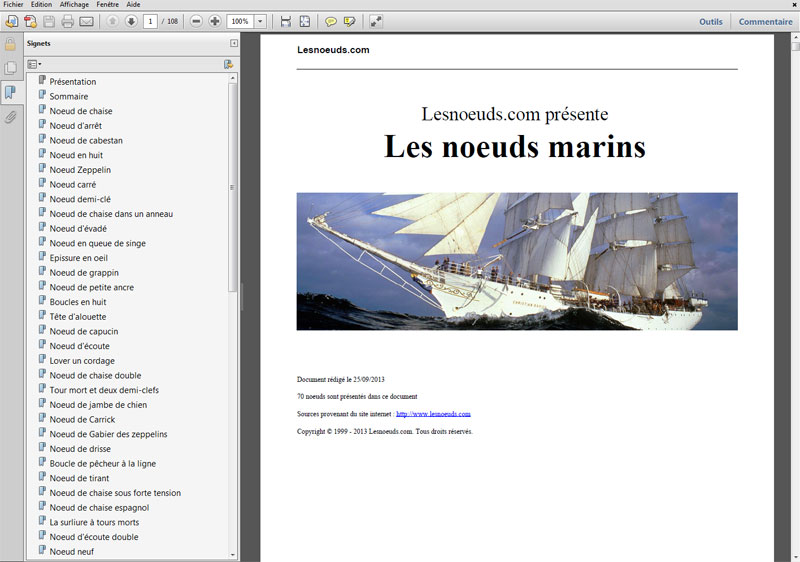Open the Noeud carré bookmark
The width and height of the screenshot is (800, 562).
coord(72,185)
